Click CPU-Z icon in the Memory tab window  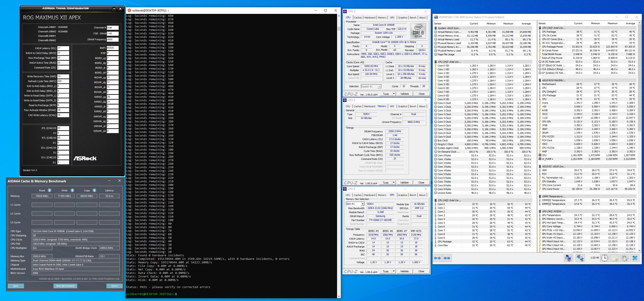pos(345,100)
